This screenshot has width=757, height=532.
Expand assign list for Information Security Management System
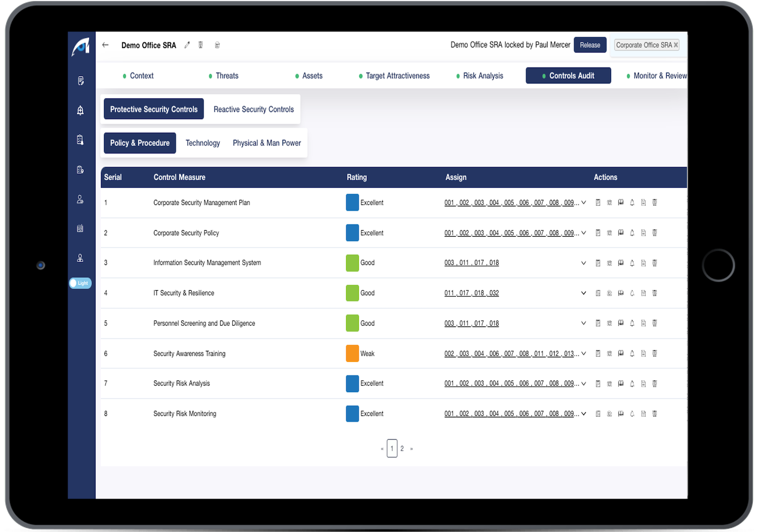pos(583,263)
